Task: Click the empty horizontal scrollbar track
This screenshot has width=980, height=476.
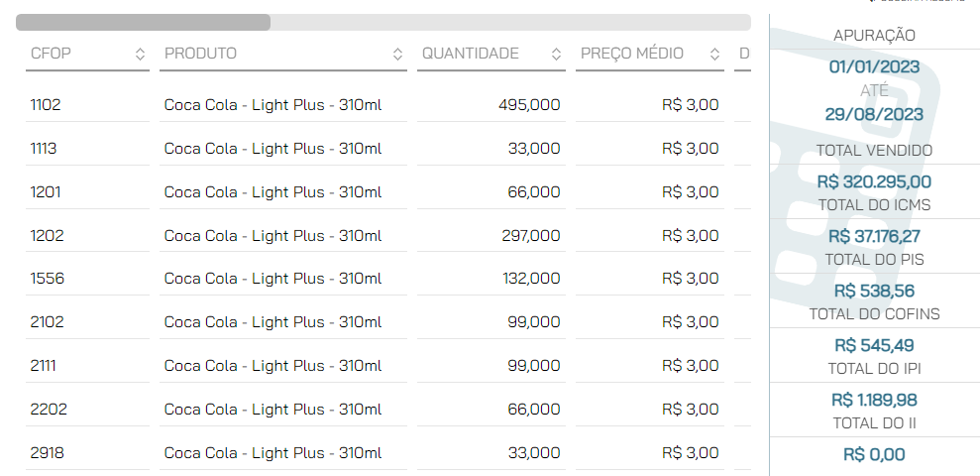Action: point(510,23)
